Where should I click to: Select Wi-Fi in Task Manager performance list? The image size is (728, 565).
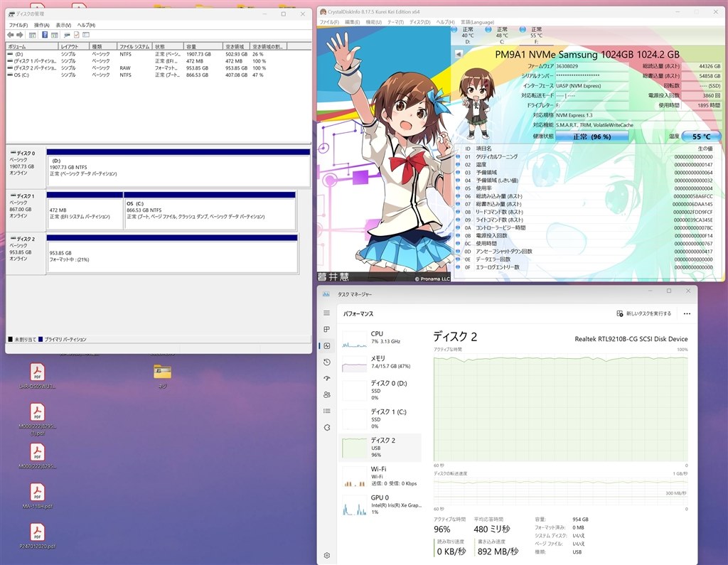[x=380, y=476]
